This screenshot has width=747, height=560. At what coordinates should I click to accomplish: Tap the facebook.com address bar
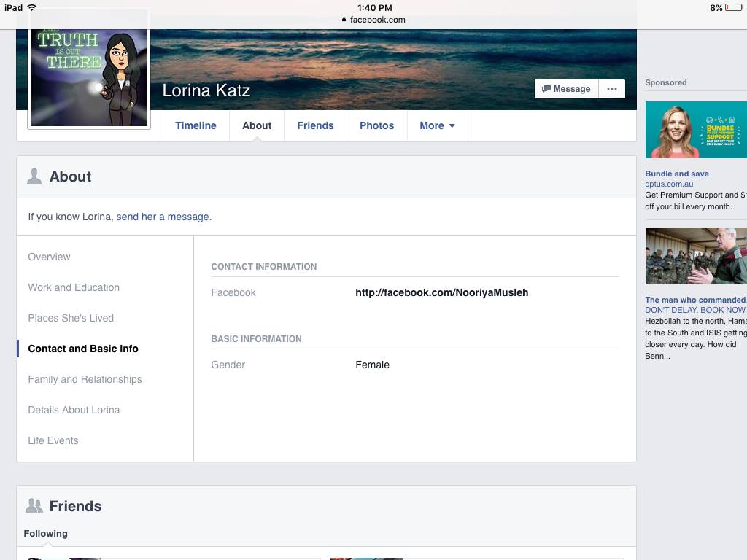pyautogui.click(x=373, y=20)
